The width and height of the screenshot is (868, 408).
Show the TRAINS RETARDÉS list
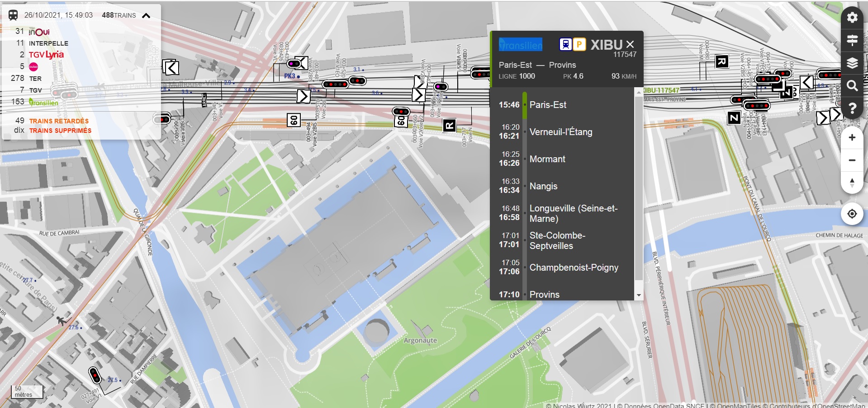[59, 121]
